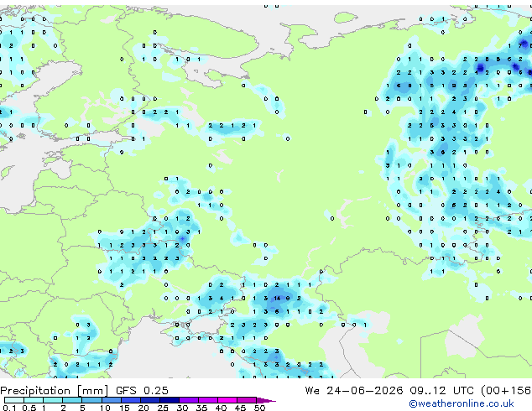Click the 2–5 mm legend swatch
The height and width of the screenshot is (411, 532).
(72, 400)
